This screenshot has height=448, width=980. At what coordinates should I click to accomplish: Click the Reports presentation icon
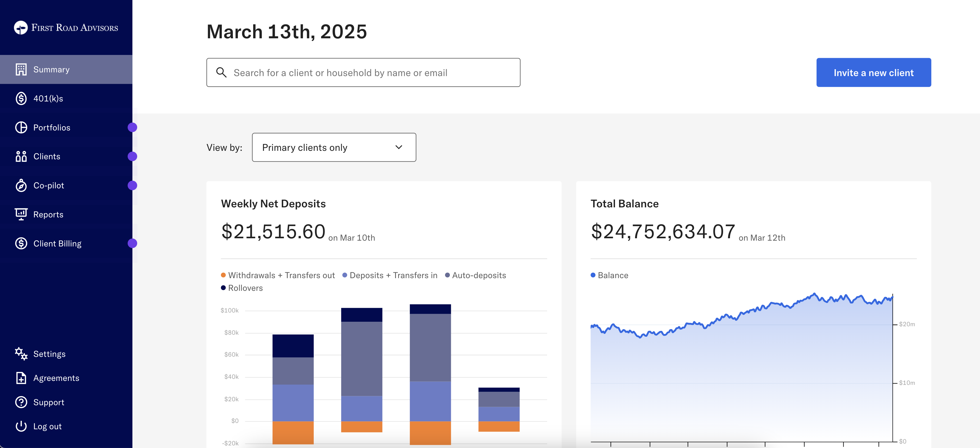[x=21, y=214]
